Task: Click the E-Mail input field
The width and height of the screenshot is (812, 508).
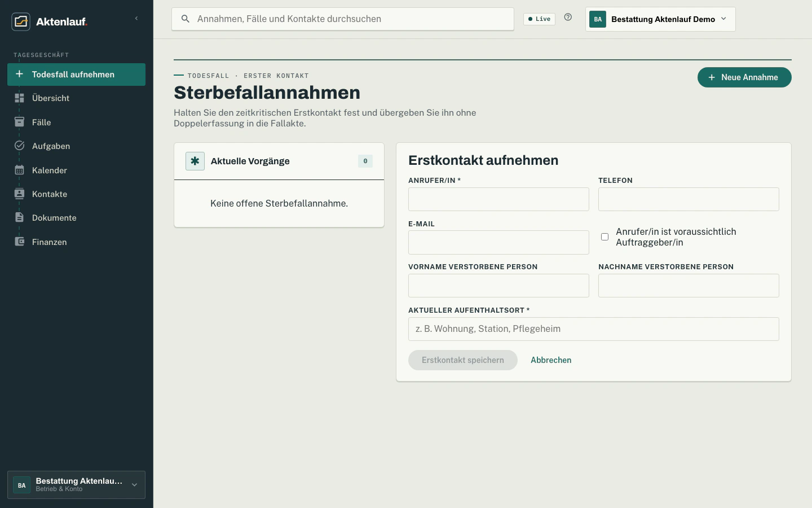Action: (x=498, y=243)
